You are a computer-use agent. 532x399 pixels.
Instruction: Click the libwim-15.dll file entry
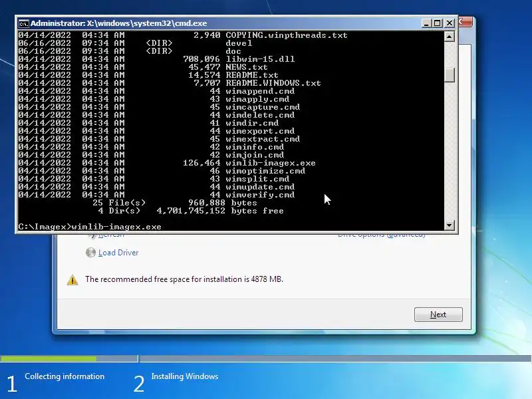pyautogui.click(x=260, y=59)
